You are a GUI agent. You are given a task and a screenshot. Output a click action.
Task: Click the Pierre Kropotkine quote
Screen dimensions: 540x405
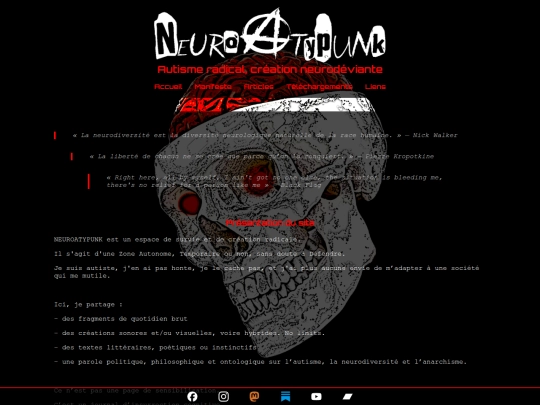(x=261, y=156)
